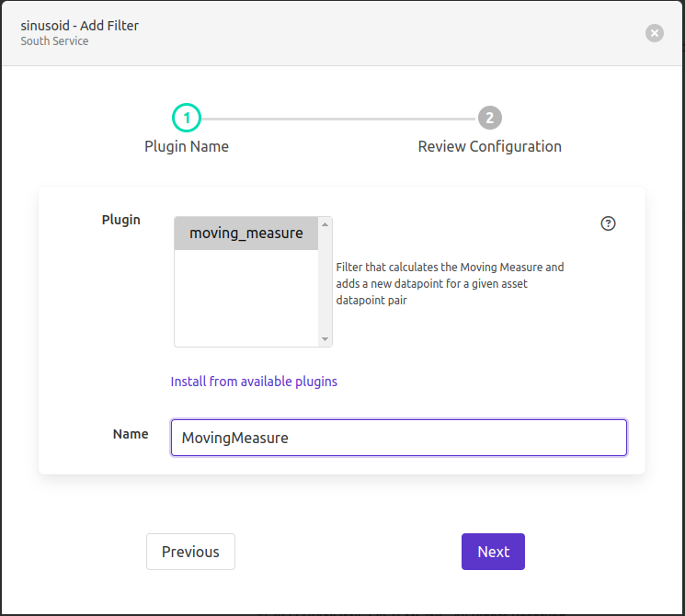Screen dimensions: 685x616
Task: Proceed with the Next button
Action: coord(493,552)
